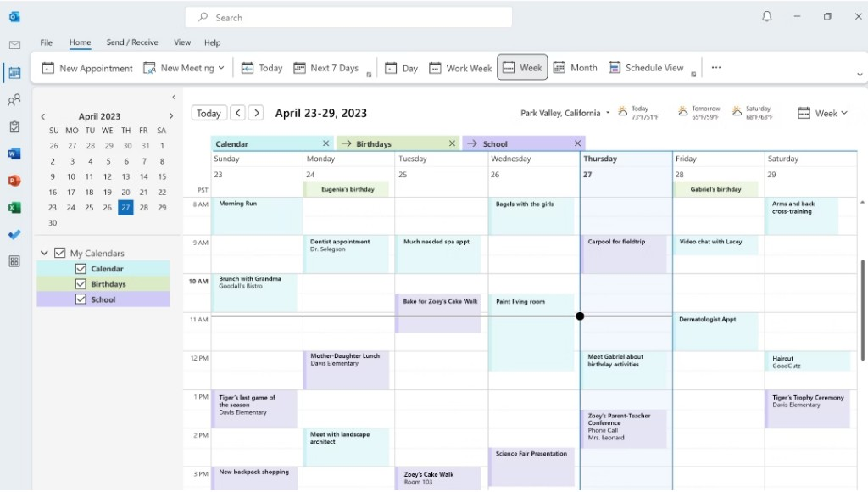868x492 pixels.
Task: Open the Week view dropdown near weather
Action: (843, 112)
